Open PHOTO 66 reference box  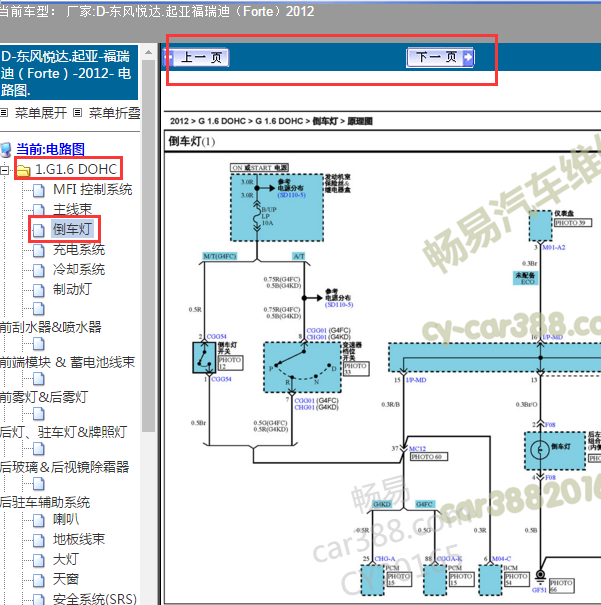pos(562,586)
